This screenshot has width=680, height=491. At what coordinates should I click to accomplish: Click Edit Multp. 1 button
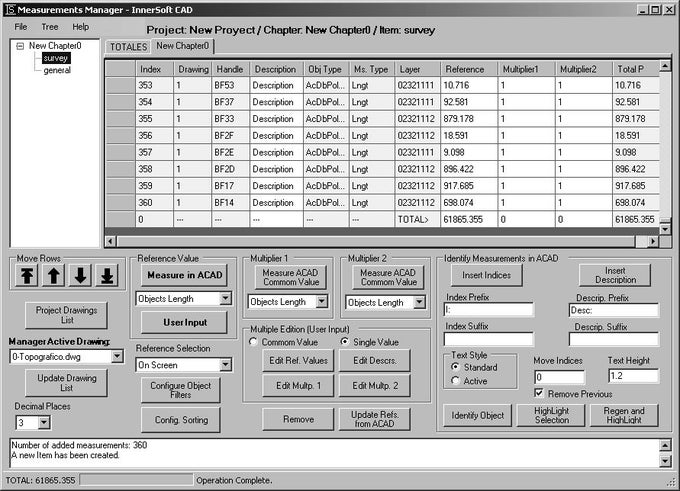(298, 386)
